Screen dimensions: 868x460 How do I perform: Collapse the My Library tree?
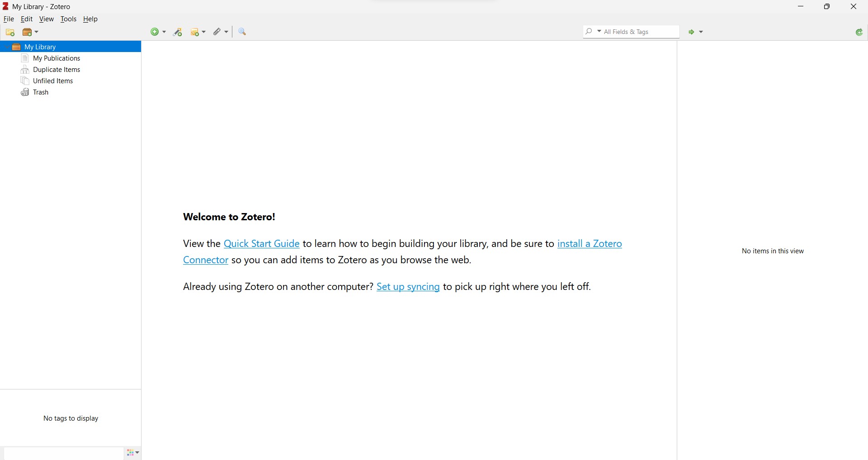tap(6, 47)
